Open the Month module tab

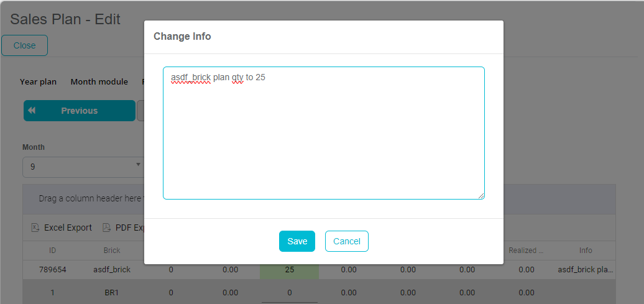point(99,81)
